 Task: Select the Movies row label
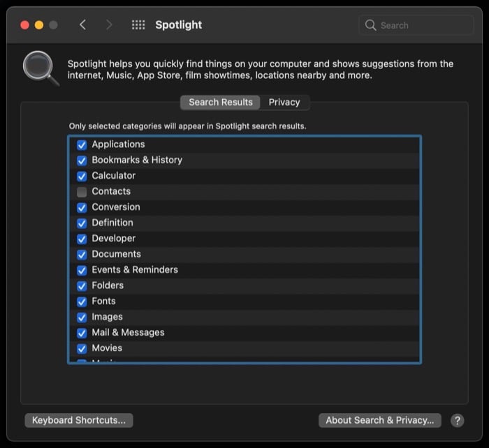pos(107,348)
